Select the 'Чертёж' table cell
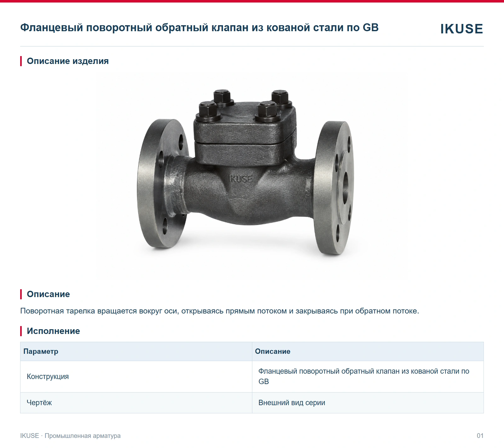Screen dimensions: 504x448 (136, 403)
